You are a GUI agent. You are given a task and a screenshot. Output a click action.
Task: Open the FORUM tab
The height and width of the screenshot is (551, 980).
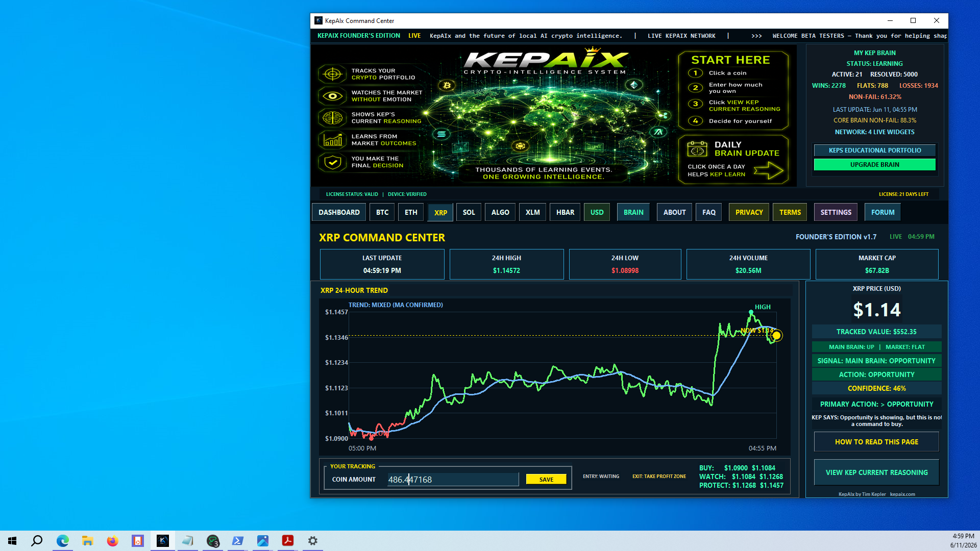[x=883, y=212]
